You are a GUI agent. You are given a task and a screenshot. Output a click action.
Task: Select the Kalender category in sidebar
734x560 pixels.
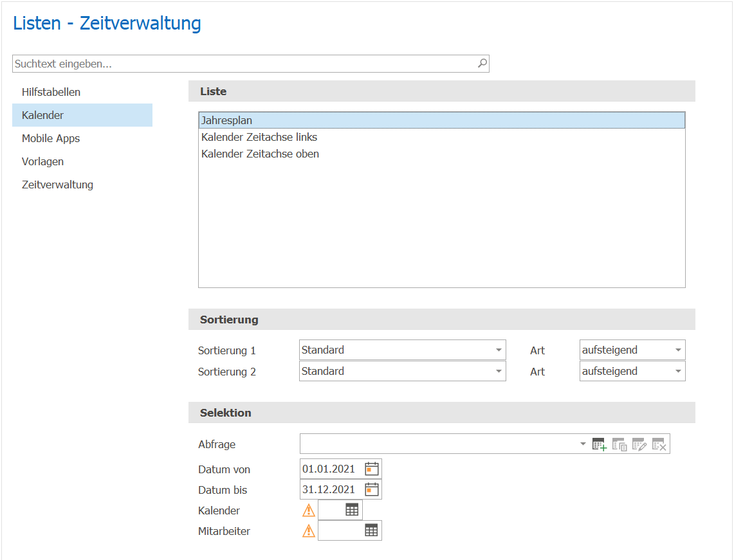[82, 115]
